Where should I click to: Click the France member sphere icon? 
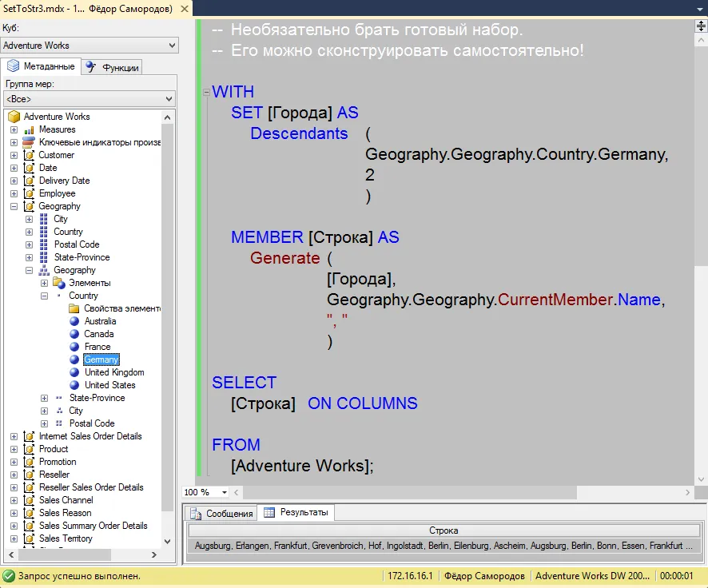tap(74, 347)
